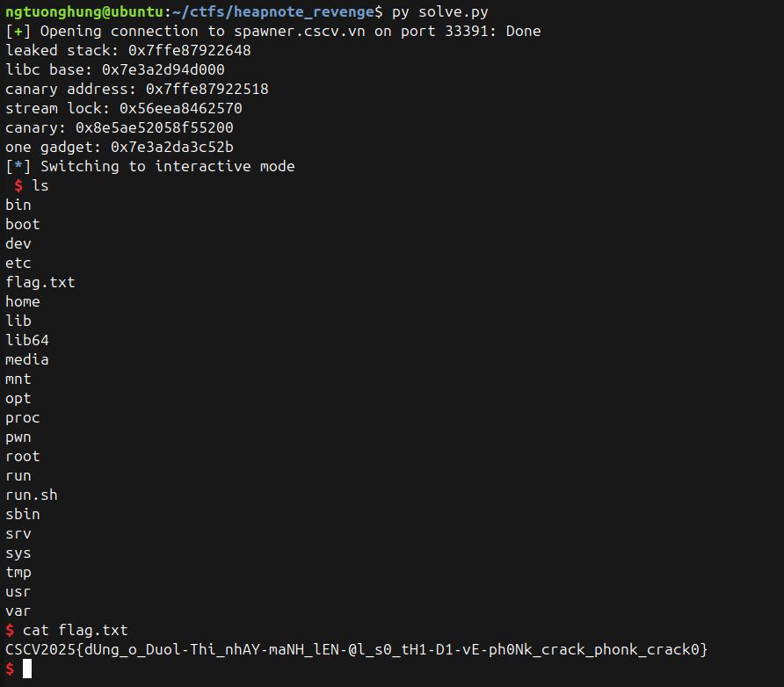Click the pwn directory entry
This screenshot has width=784, height=687.
click(x=18, y=437)
